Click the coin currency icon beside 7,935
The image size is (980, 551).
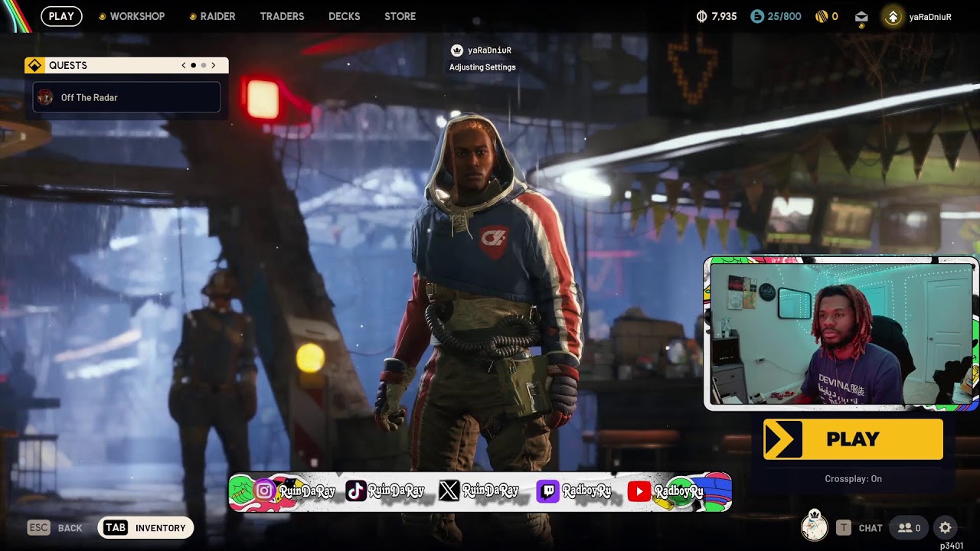click(702, 16)
